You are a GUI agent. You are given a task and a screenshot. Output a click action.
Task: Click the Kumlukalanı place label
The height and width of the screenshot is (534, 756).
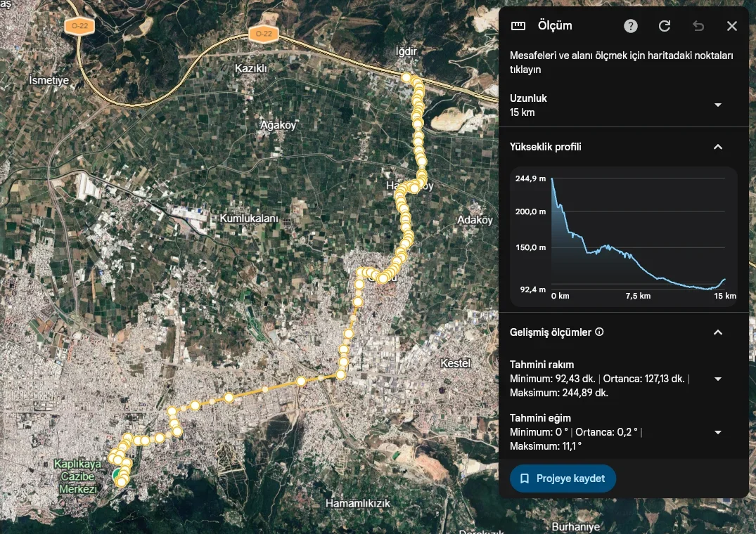click(249, 218)
